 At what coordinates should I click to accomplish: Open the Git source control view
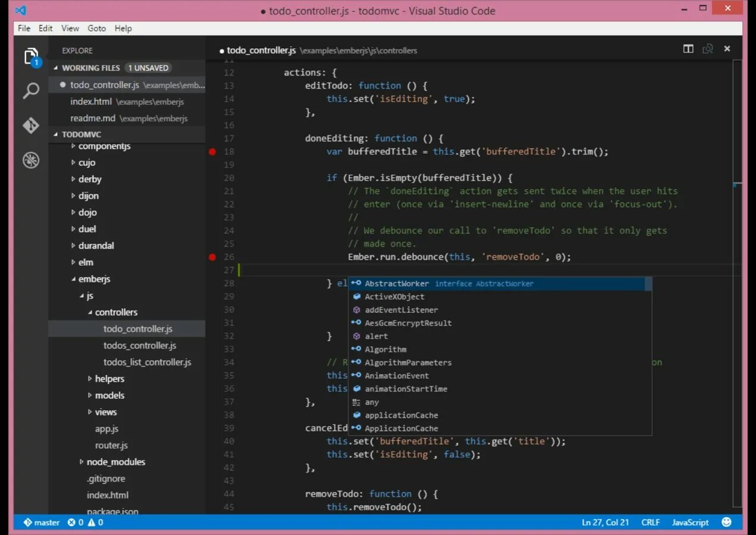(31, 125)
